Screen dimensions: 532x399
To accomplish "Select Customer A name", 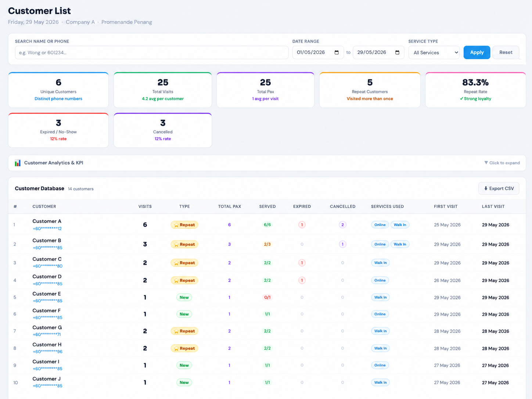I will (47, 221).
